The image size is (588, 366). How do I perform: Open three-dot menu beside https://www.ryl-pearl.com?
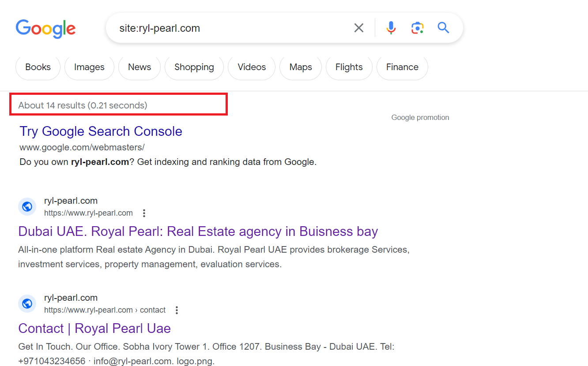144,213
